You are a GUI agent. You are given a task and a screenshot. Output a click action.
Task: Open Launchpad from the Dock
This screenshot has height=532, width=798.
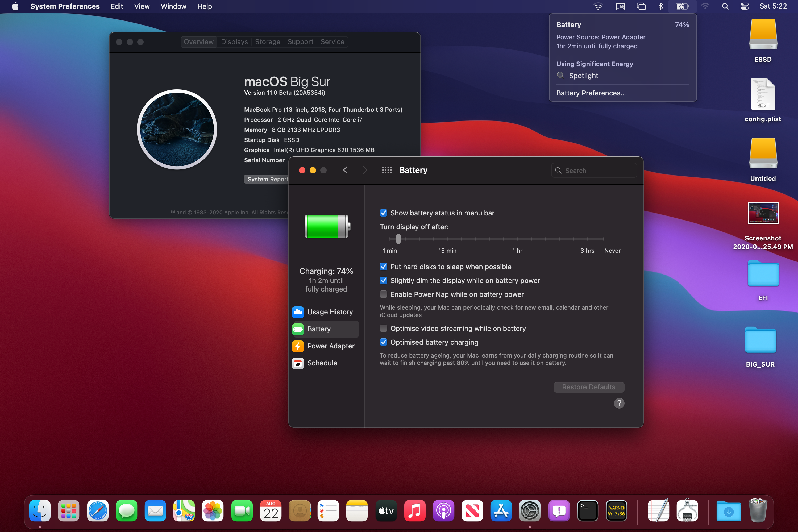click(x=69, y=510)
